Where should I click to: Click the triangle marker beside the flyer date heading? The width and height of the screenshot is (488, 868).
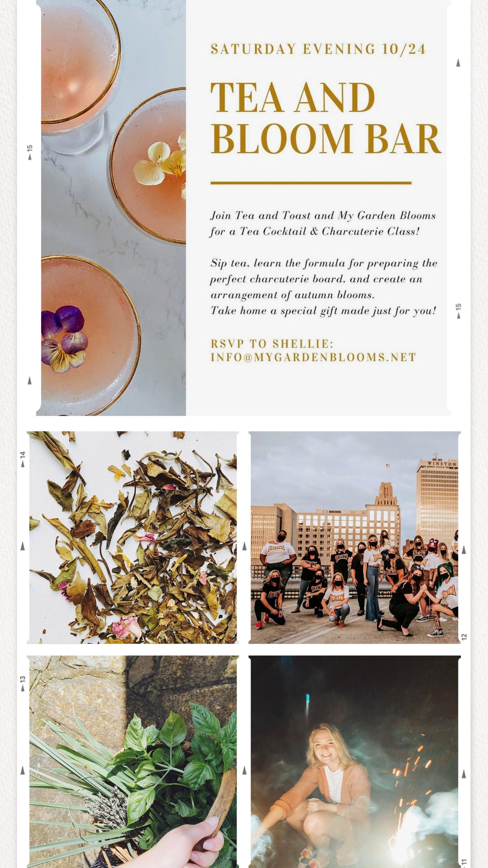pyautogui.click(x=458, y=63)
